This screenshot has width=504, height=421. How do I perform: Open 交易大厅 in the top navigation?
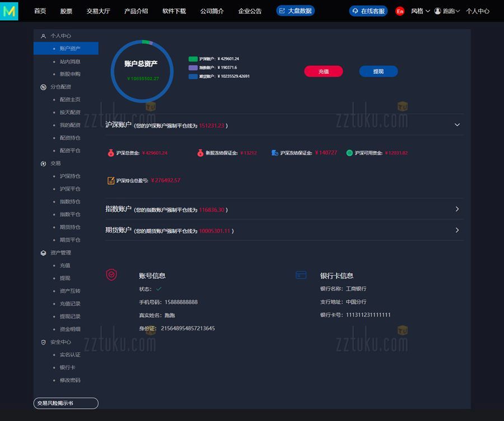tap(98, 11)
